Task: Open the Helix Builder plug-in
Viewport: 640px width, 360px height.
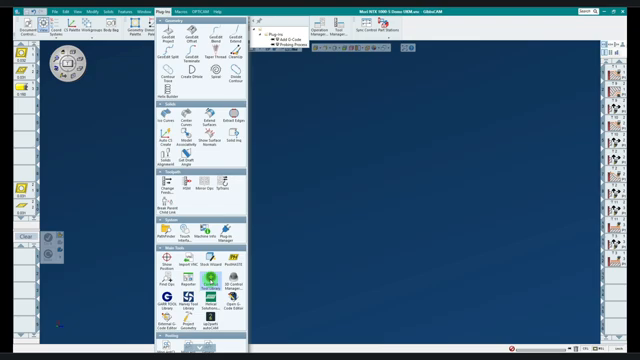Action: pos(168,91)
